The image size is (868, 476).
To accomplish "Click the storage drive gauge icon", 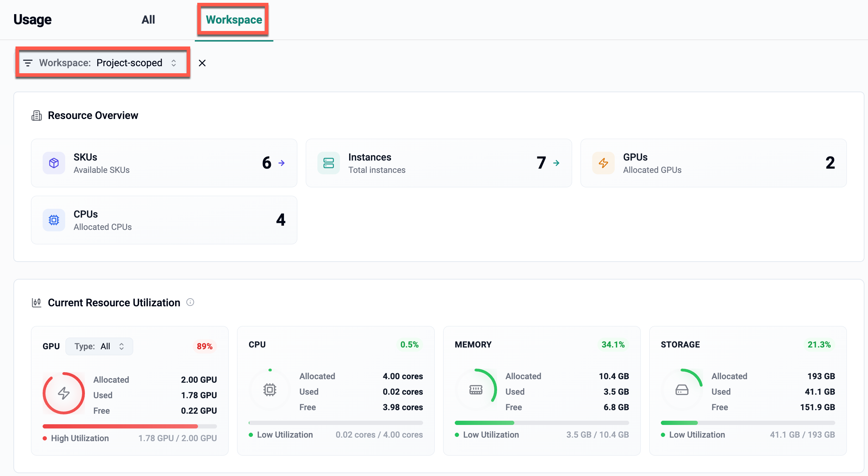I will coord(682,390).
